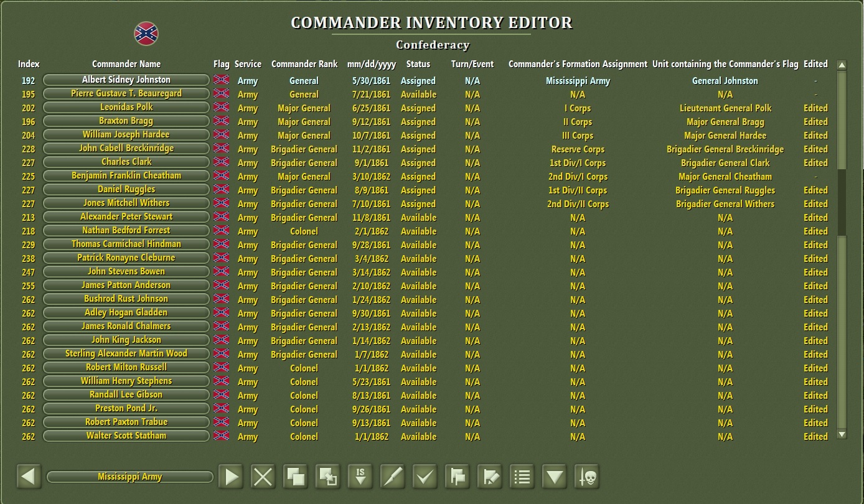Screen dimensions: 864x504
Task: Select commander Robert Milton Russell
Action: pyautogui.click(x=126, y=367)
